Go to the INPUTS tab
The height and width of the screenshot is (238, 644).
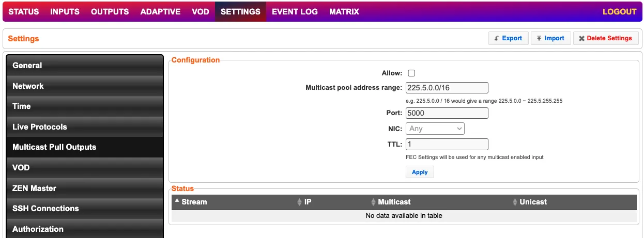point(65,11)
